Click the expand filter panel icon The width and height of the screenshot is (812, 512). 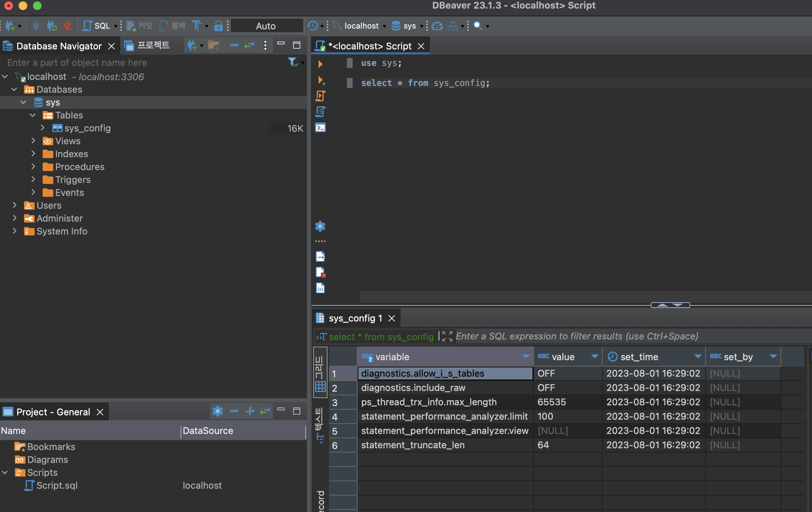coord(447,336)
